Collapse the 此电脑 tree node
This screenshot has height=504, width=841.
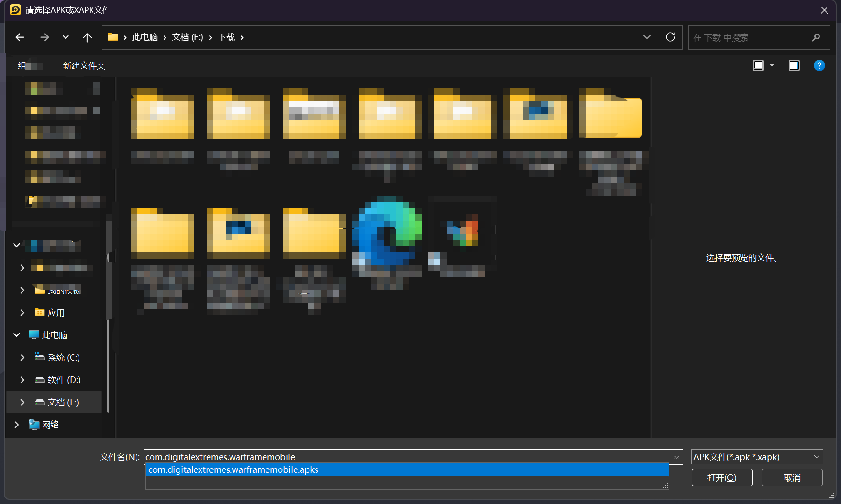17,335
